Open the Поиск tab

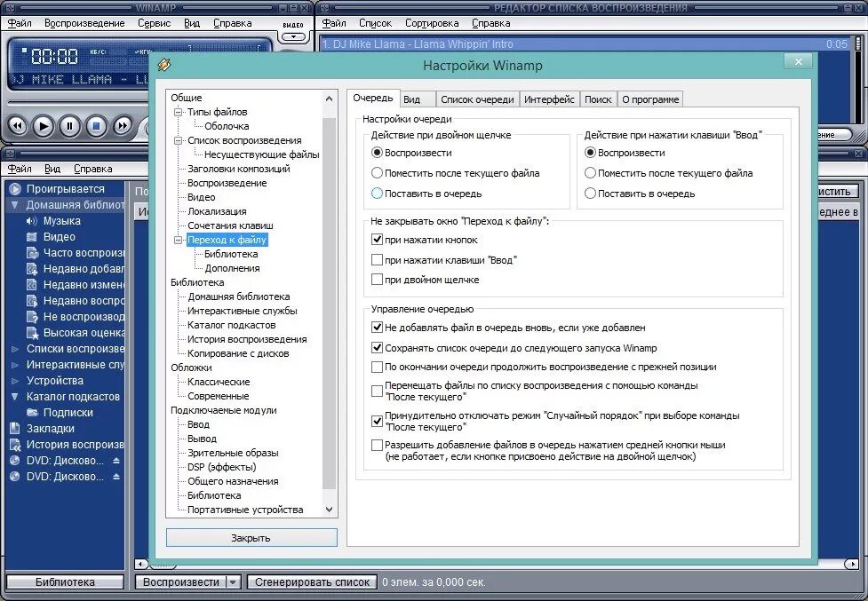coord(598,99)
